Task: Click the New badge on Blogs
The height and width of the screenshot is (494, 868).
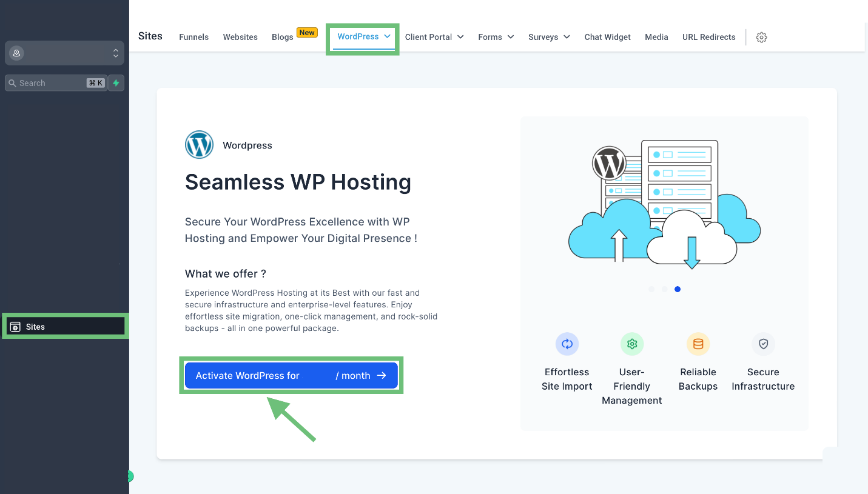Action: coord(307,33)
